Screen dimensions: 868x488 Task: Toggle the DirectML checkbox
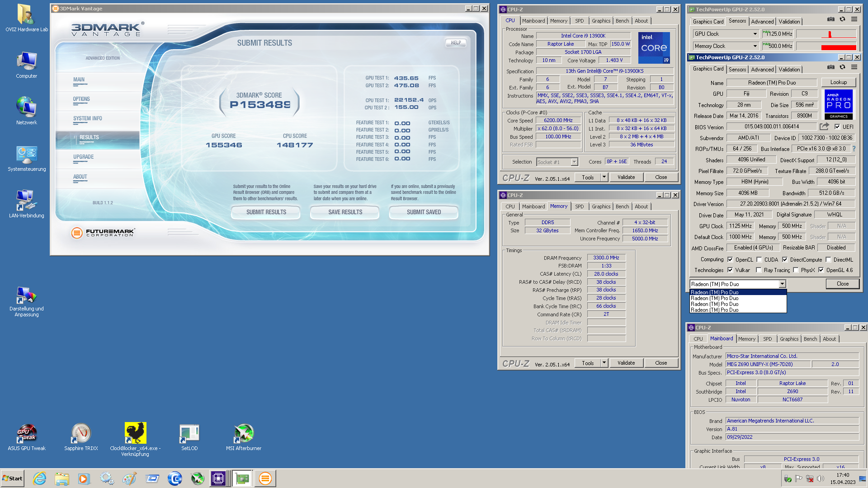828,259
